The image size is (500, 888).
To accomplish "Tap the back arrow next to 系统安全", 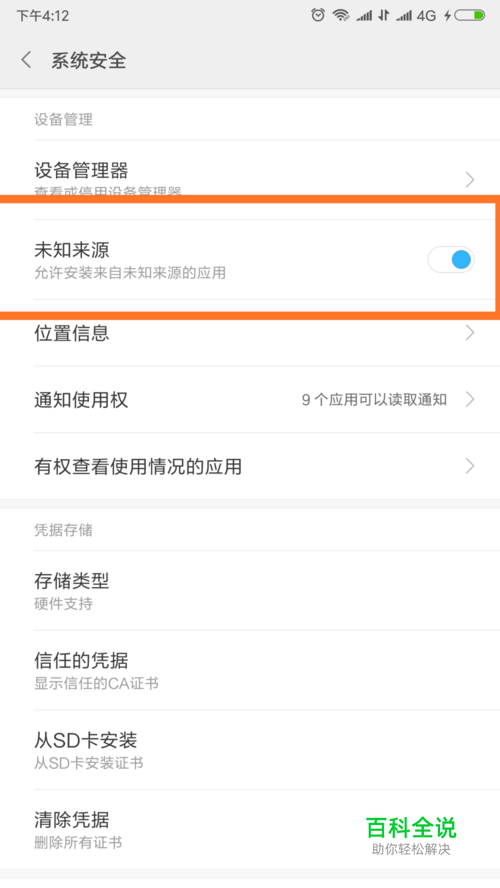I will click(26, 60).
